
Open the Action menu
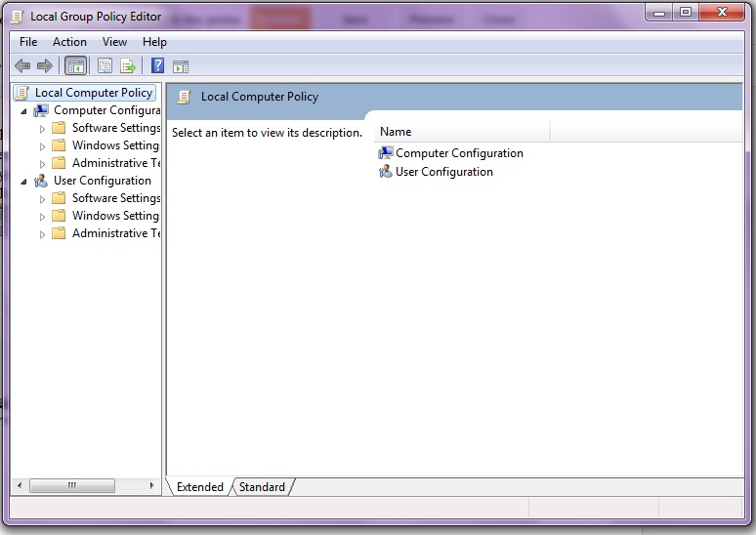pyautogui.click(x=70, y=42)
